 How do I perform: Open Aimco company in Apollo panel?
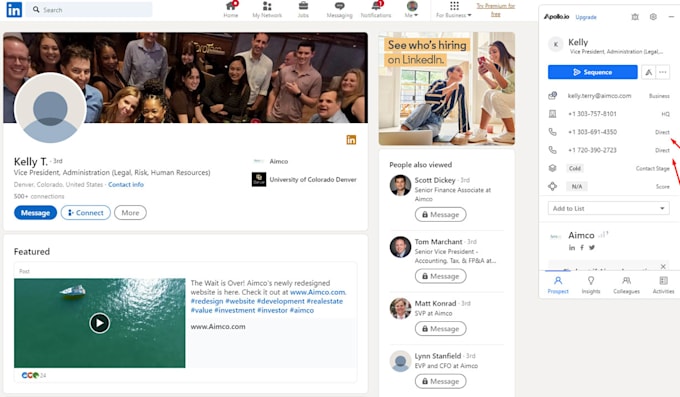click(x=581, y=235)
